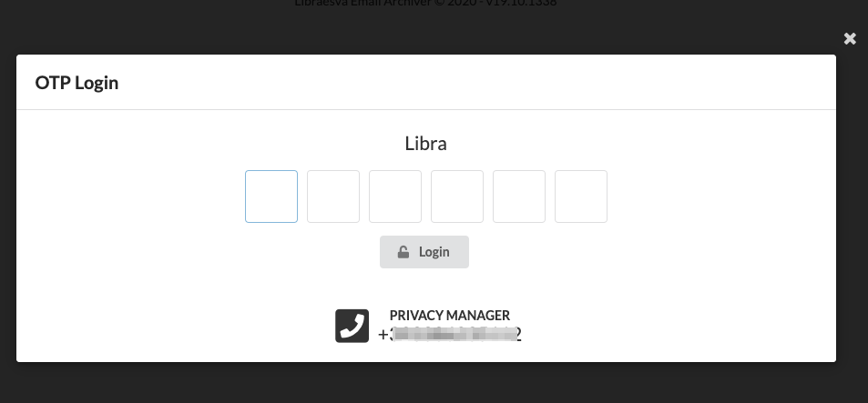
Task: Click the OTP Login dialog title
Action: [77, 83]
